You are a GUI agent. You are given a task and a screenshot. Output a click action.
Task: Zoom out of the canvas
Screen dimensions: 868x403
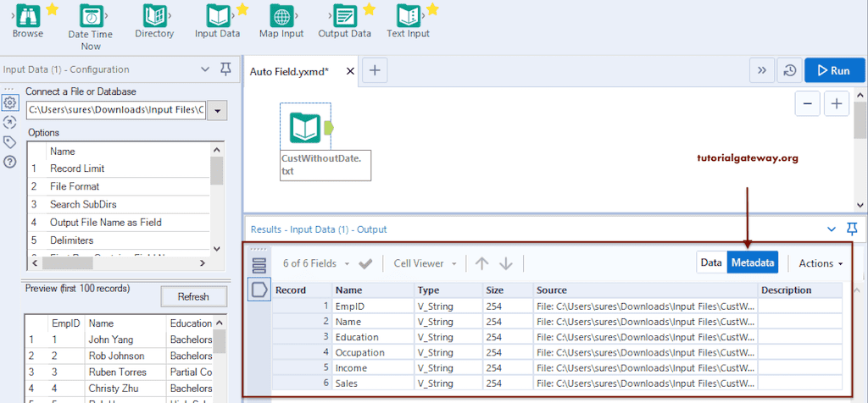tap(808, 103)
